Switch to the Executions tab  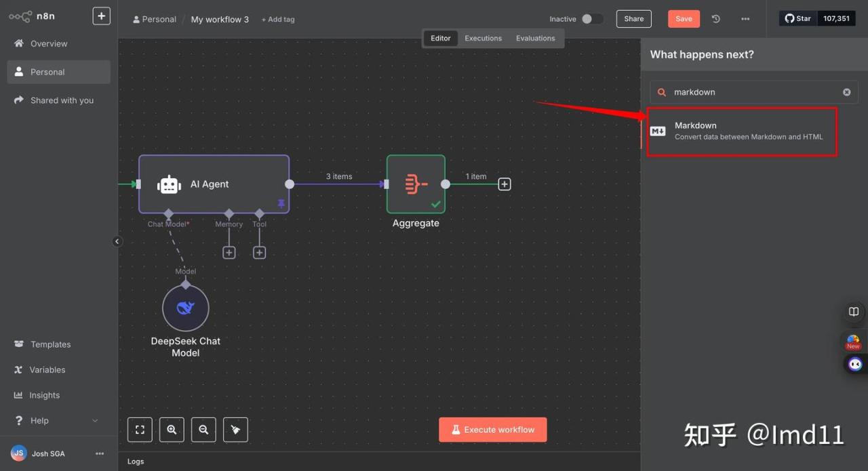(x=483, y=39)
